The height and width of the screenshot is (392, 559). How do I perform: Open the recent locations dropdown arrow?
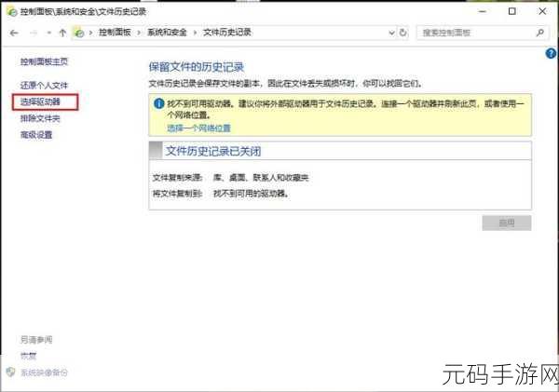click(x=48, y=33)
